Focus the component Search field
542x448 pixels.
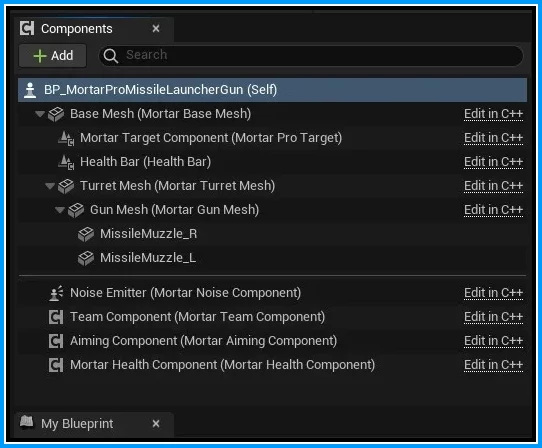click(311, 55)
